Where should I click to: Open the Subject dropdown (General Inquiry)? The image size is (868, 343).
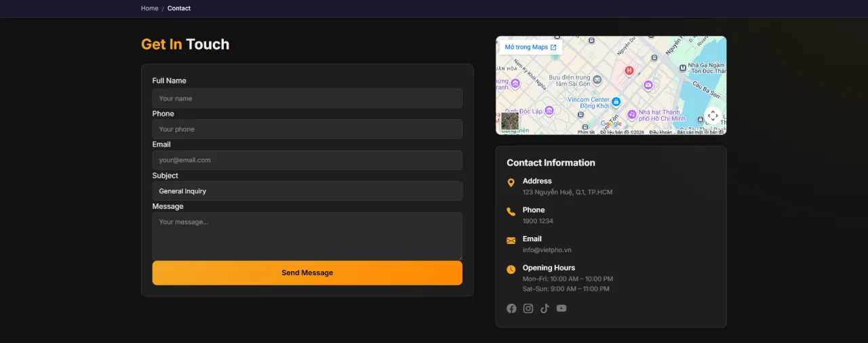click(307, 190)
